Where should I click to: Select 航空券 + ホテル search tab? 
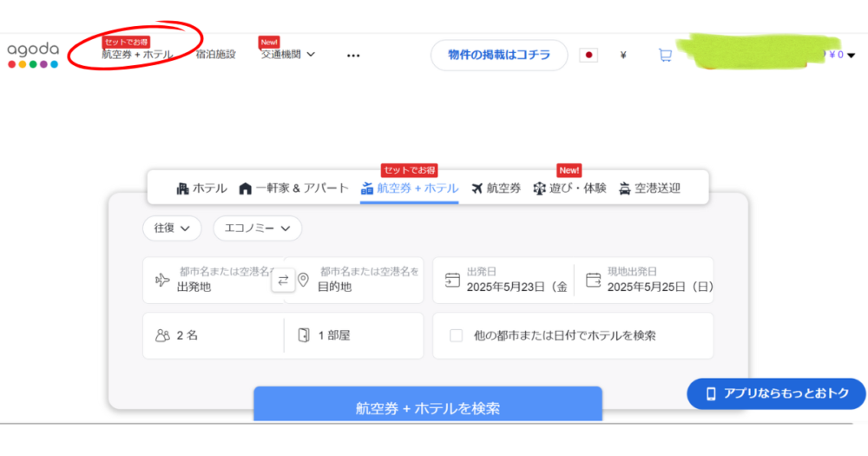pos(410,188)
